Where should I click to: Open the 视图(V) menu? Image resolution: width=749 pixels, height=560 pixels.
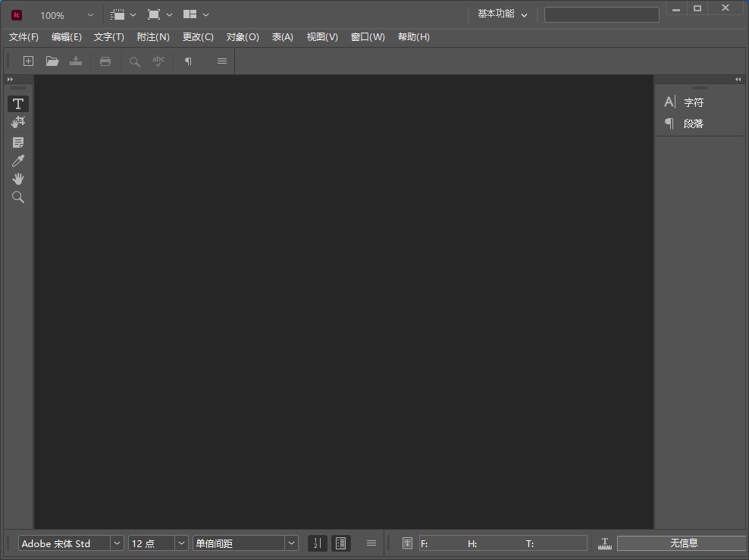322,37
